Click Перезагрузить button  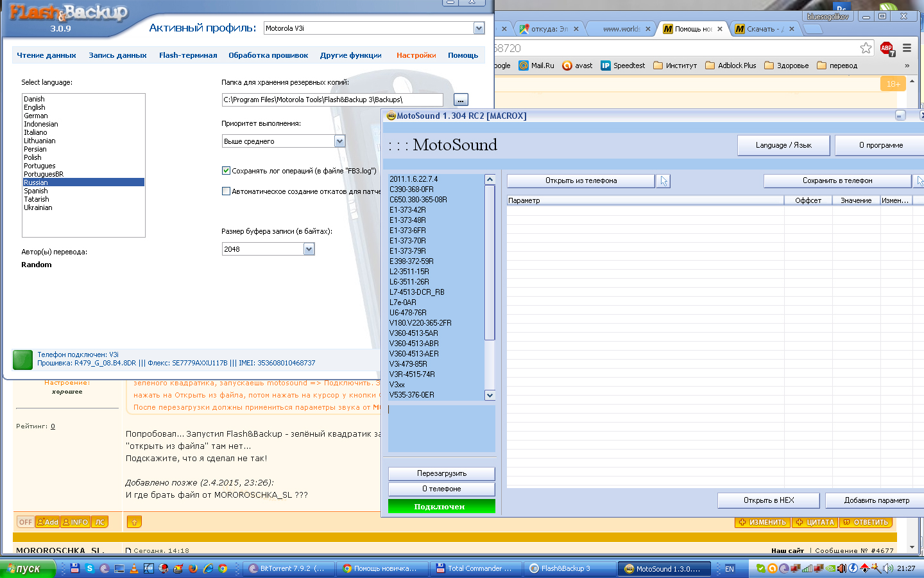[441, 473]
